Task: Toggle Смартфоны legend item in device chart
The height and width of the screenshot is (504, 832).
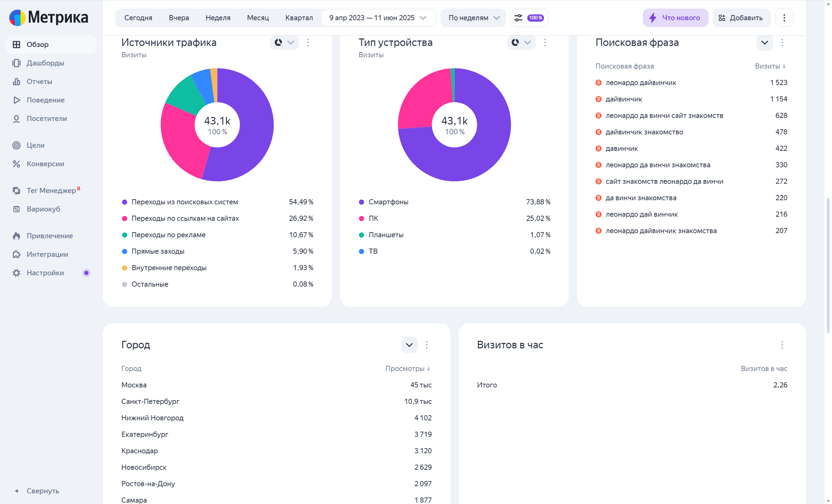Action: point(388,202)
